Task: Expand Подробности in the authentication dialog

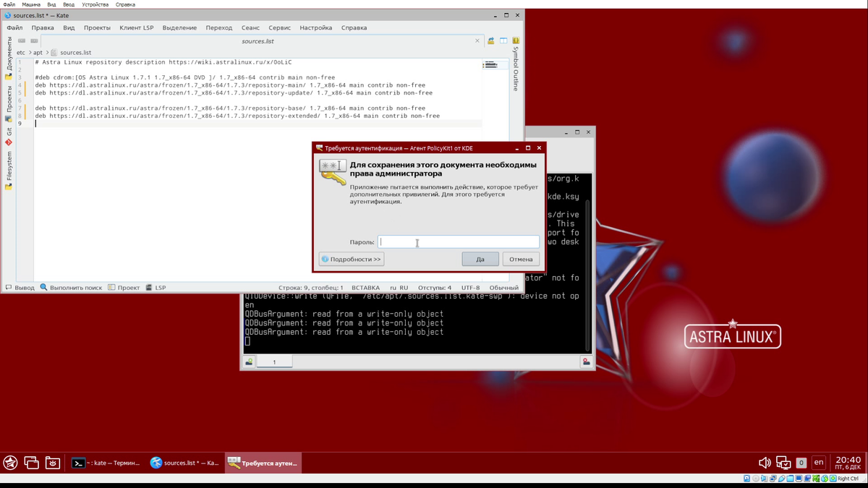Action: (352, 259)
